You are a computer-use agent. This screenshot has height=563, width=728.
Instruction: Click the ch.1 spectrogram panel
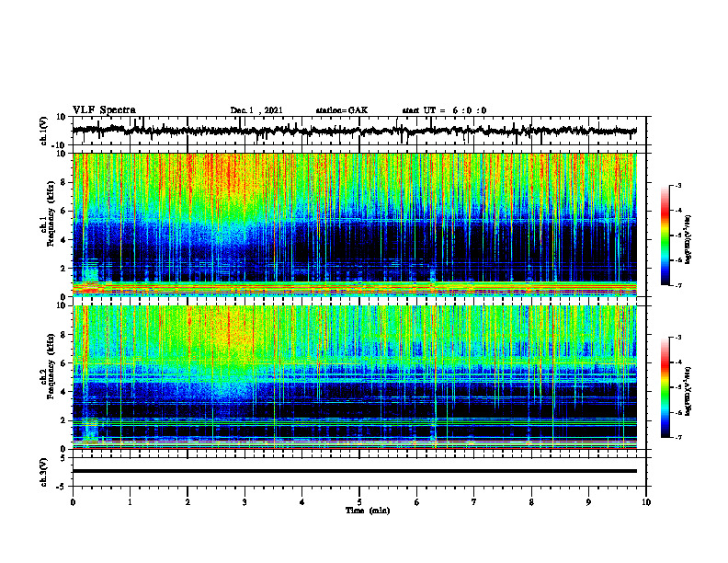pos(354,224)
